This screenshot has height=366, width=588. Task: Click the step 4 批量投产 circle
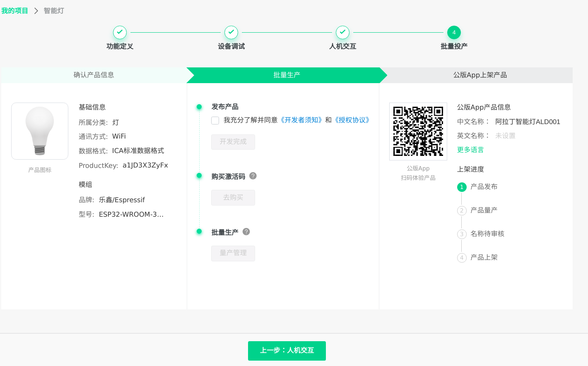tap(454, 32)
